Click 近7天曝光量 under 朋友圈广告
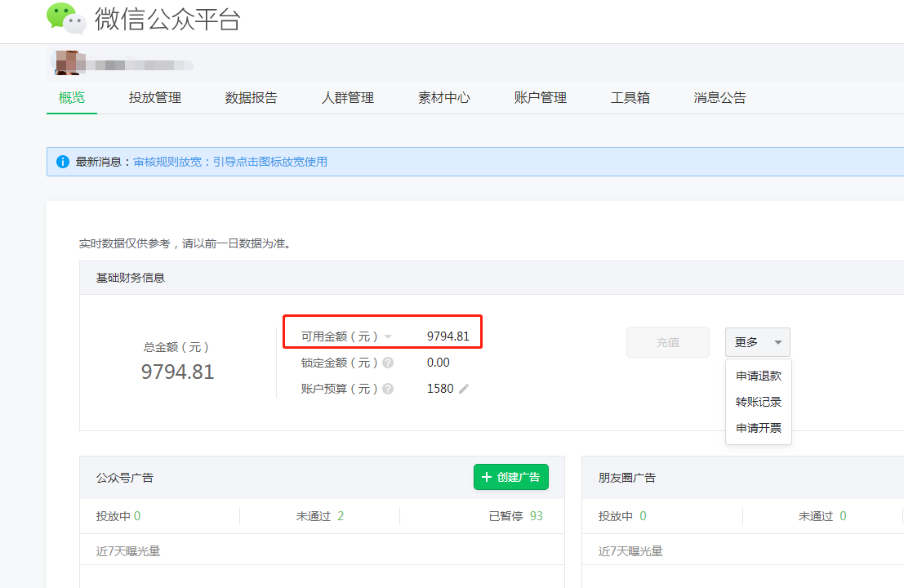Viewport: 904px width, 588px height. (630, 552)
